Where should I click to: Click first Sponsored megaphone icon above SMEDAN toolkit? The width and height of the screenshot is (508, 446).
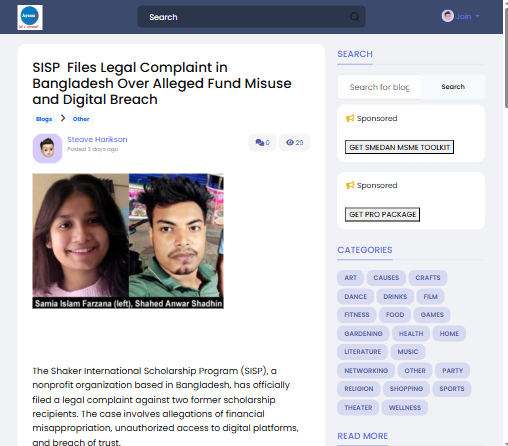[x=350, y=118]
